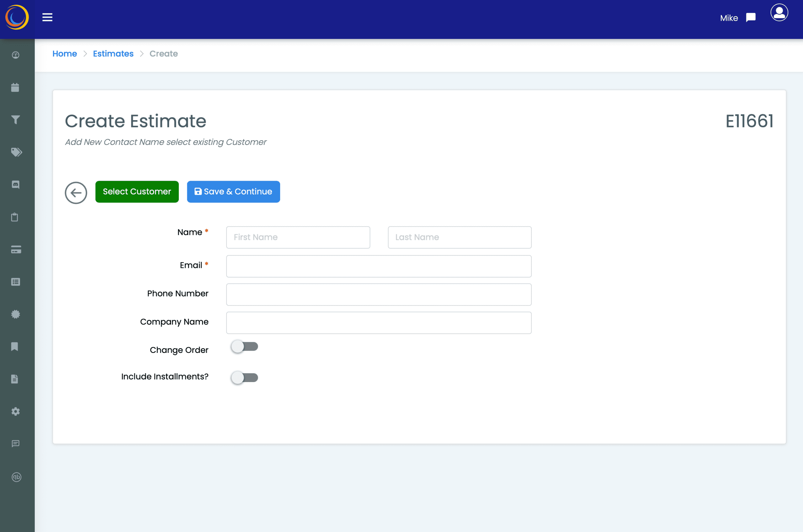Navigate to Estimates breadcrumb link

(x=113, y=54)
